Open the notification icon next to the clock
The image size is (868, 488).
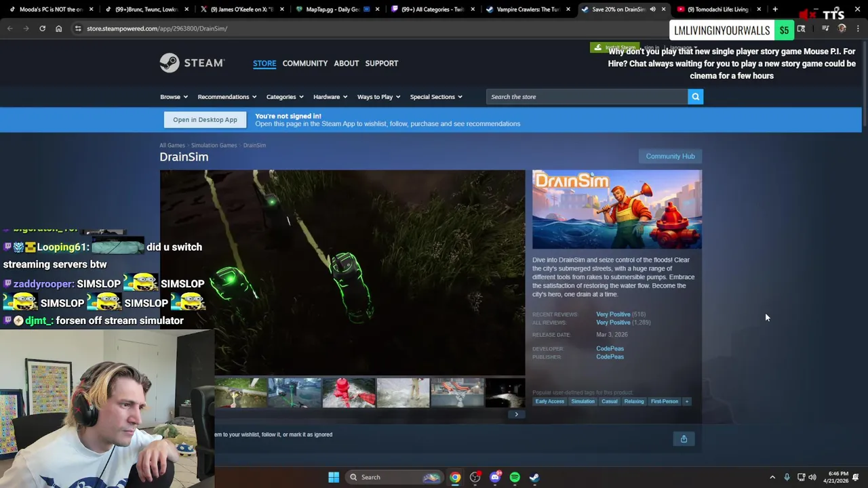[856, 477]
